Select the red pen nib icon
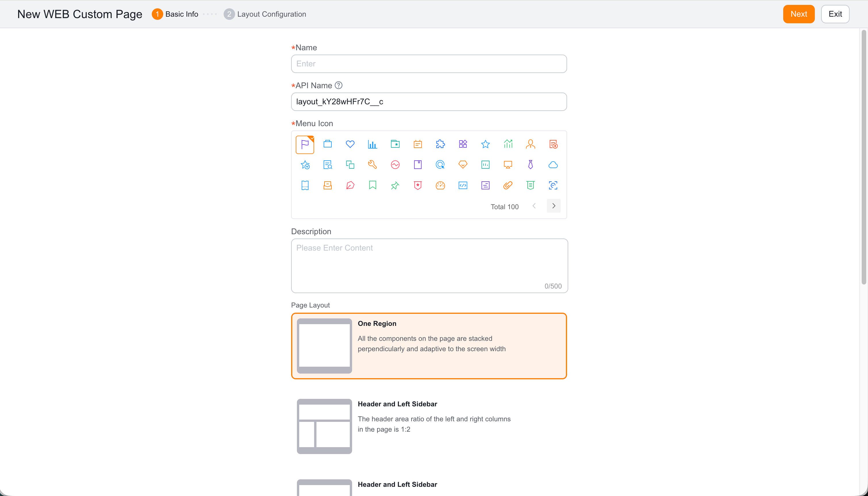Screen dimensions: 868x496 [350, 185]
